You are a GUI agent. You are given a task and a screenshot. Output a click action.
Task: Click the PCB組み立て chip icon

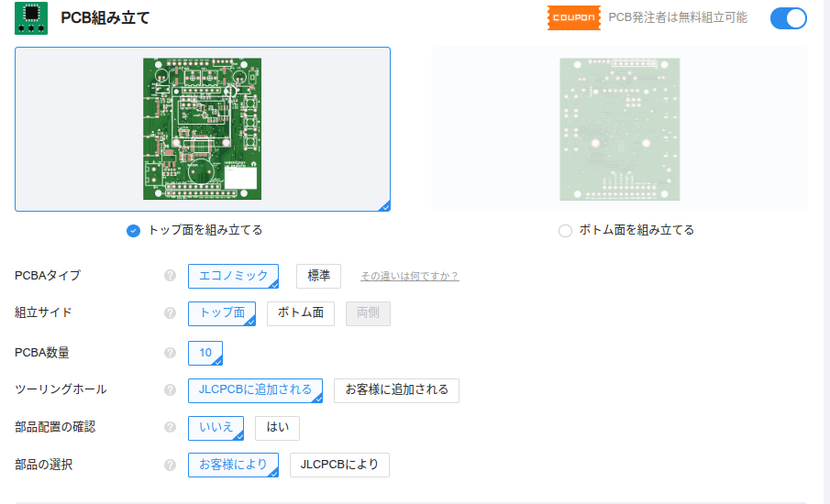click(31, 18)
